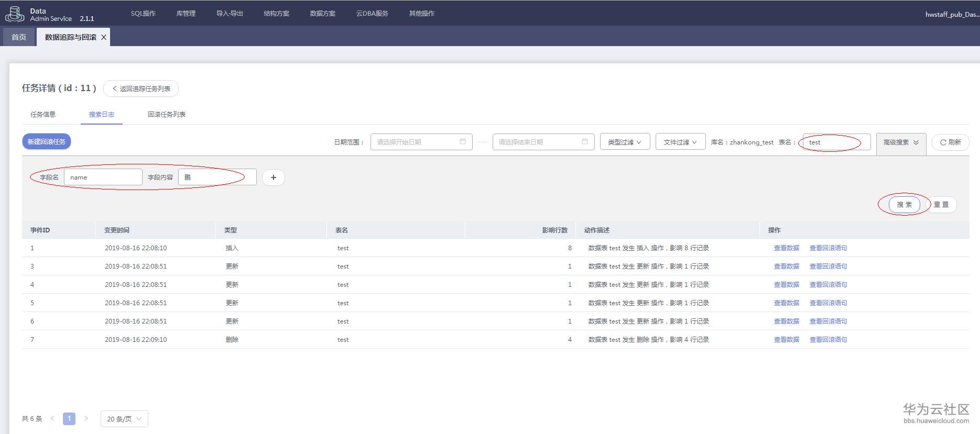Click the 刷新 refresh button
Viewport: 980px width, 434px height.
950,142
